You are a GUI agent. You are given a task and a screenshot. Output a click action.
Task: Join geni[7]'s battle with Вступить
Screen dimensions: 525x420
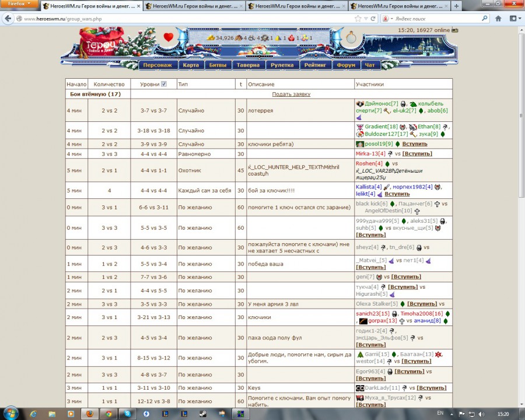[x=406, y=277]
